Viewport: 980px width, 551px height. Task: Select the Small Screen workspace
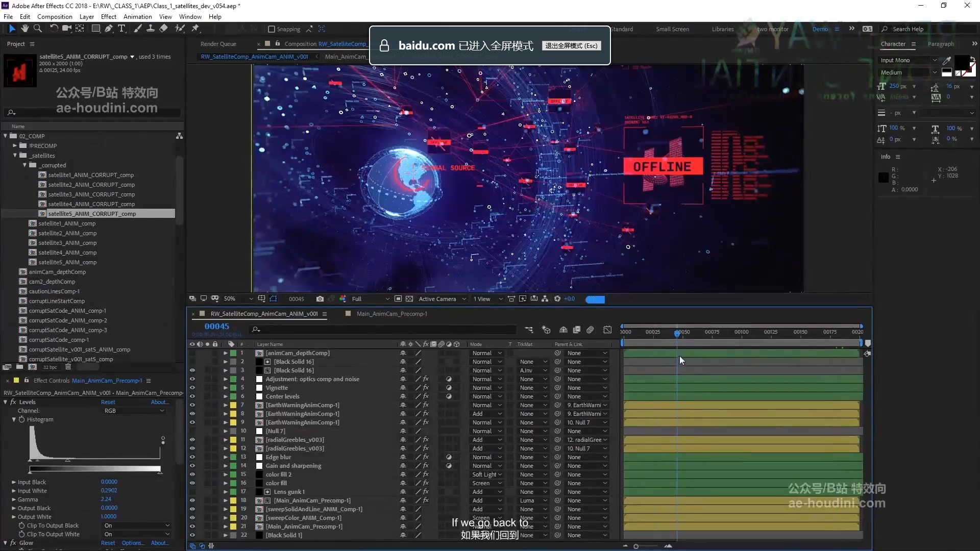pyautogui.click(x=672, y=29)
